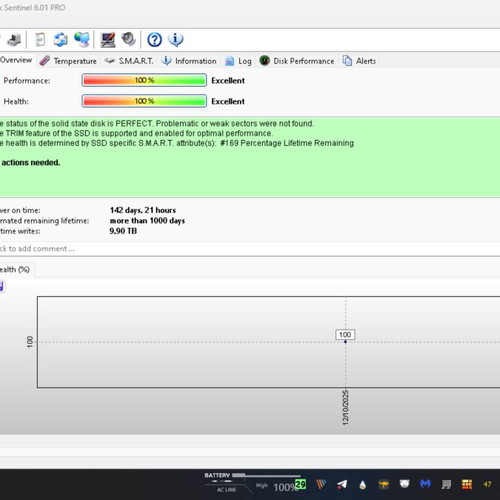
Task: Click the refresh arrows toolbar icon
Action: pos(61,40)
